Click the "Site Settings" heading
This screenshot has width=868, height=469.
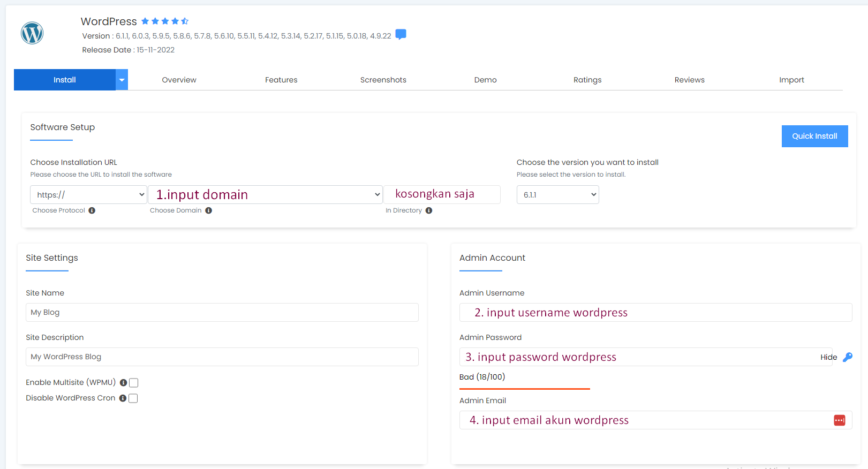52,258
